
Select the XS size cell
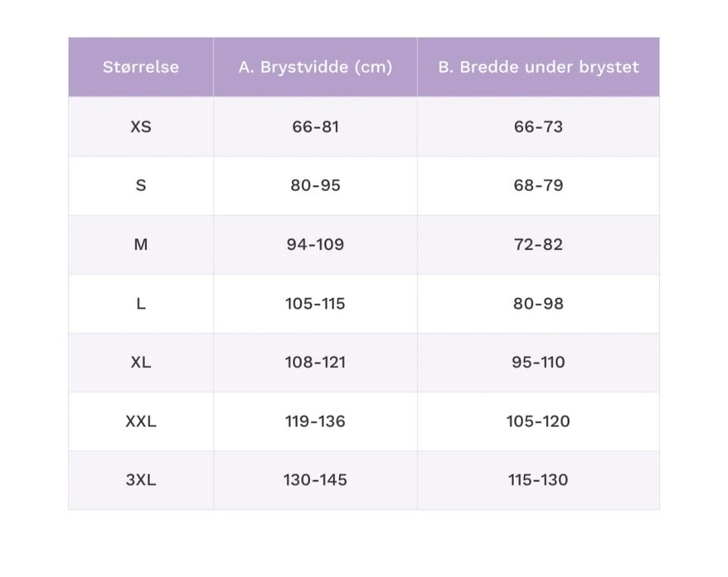[x=141, y=127]
